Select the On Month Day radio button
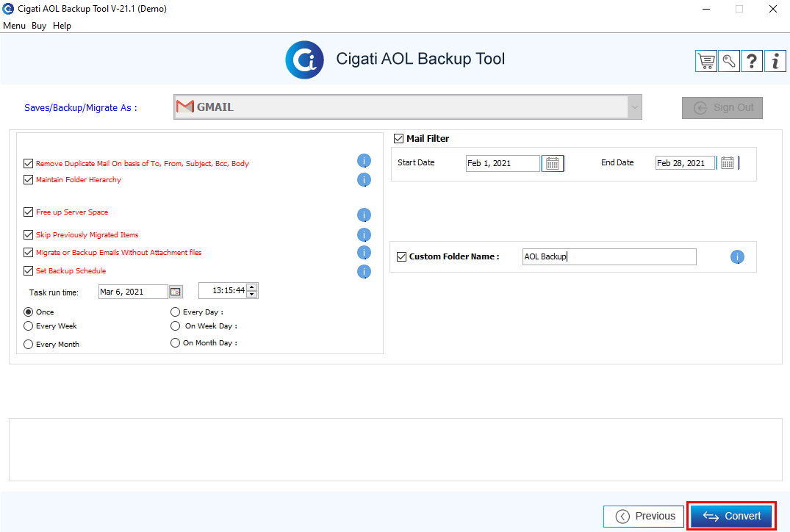The width and height of the screenshot is (790, 532). coord(176,343)
